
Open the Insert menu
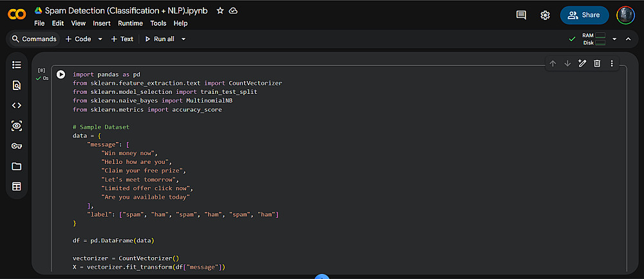coord(102,23)
